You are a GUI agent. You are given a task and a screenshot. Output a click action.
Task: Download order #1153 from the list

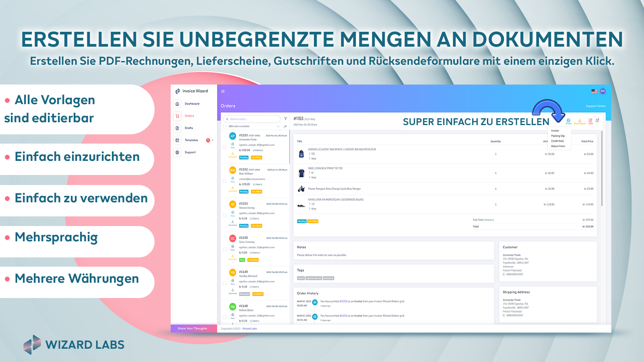click(233, 154)
